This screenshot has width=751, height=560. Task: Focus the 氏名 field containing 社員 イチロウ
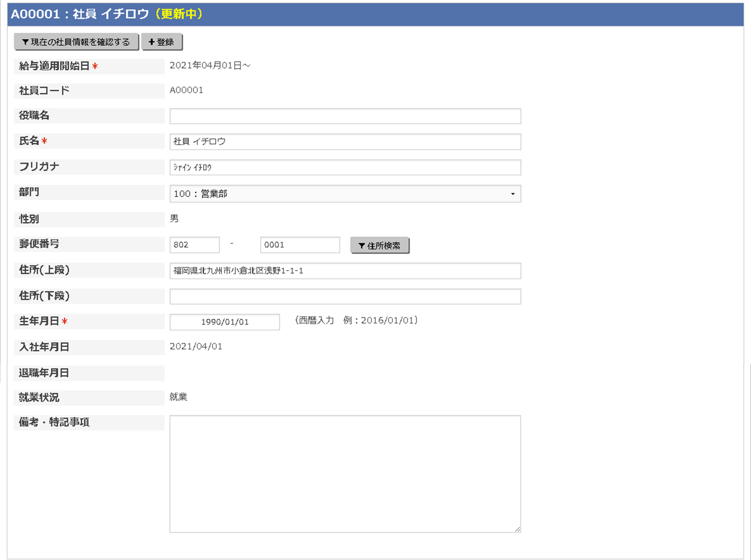click(x=345, y=142)
